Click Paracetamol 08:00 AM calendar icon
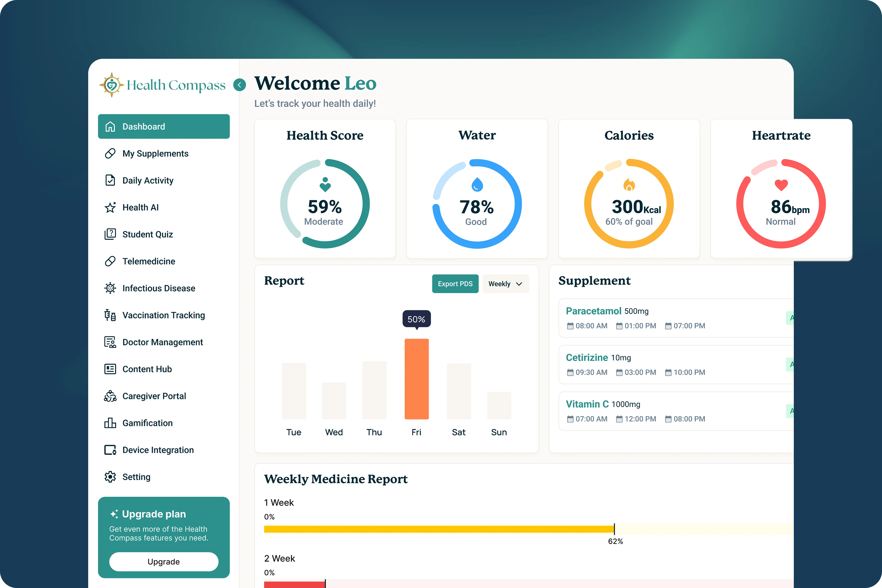The width and height of the screenshot is (882, 588). [x=570, y=326]
